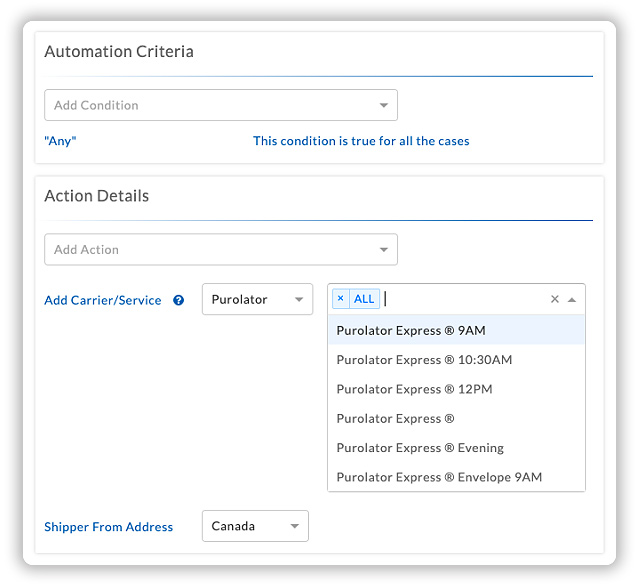Open the Purolator carrier dropdown
This screenshot has height=588, width=640.
258,300
